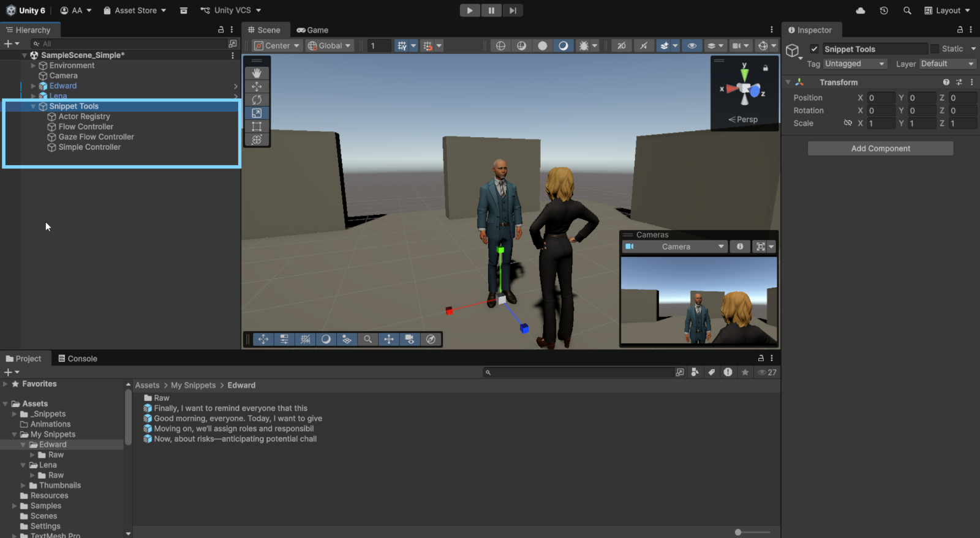Open the Hierarchy create plus button
Screen dimensions: 980x538
coord(12,44)
